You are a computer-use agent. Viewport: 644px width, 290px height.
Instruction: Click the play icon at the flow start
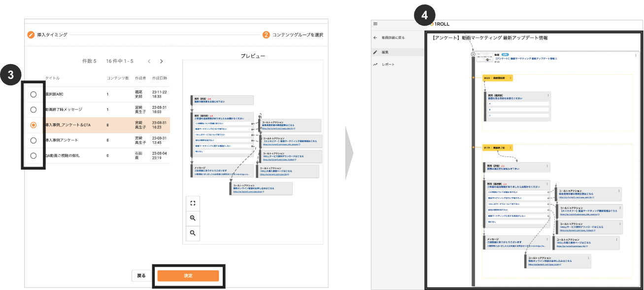(x=473, y=55)
